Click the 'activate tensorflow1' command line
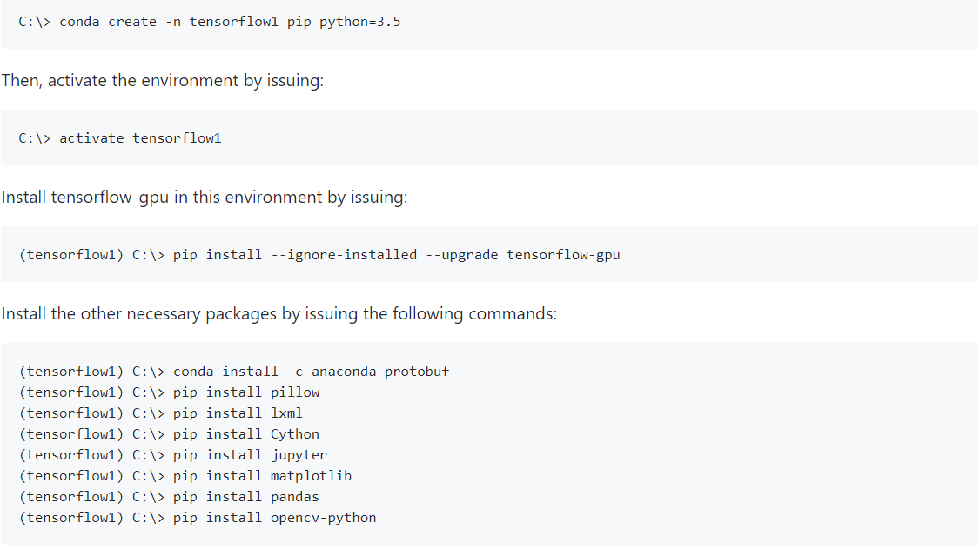The image size is (980, 550). pos(120,138)
